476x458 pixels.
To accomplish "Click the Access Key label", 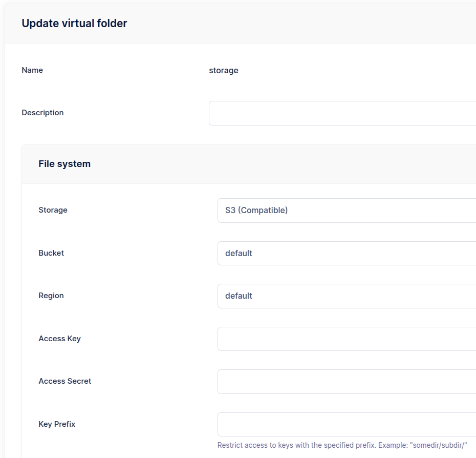I will coord(59,339).
